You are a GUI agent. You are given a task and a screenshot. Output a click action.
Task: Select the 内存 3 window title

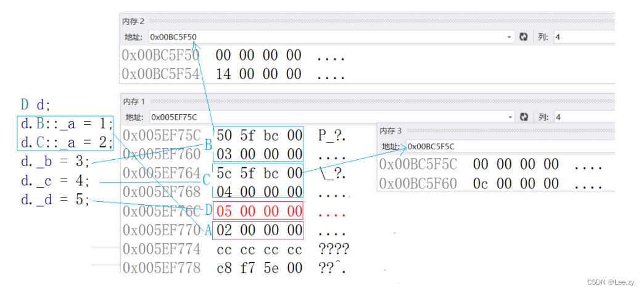390,131
